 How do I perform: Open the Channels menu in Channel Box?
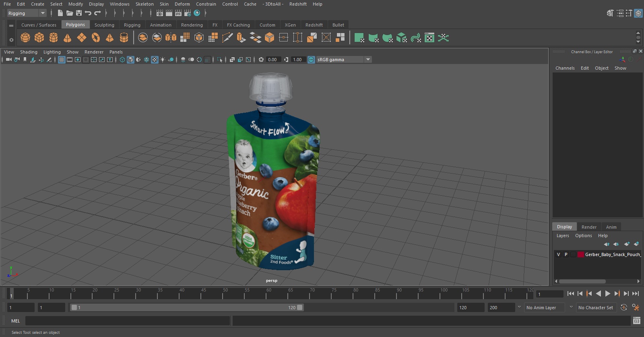(x=565, y=68)
